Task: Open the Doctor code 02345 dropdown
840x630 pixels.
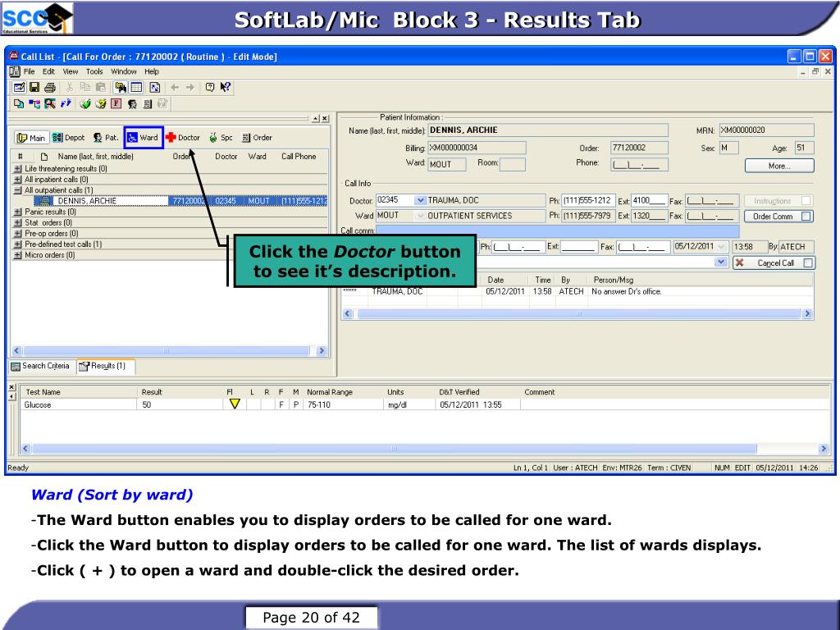Action: [421, 200]
